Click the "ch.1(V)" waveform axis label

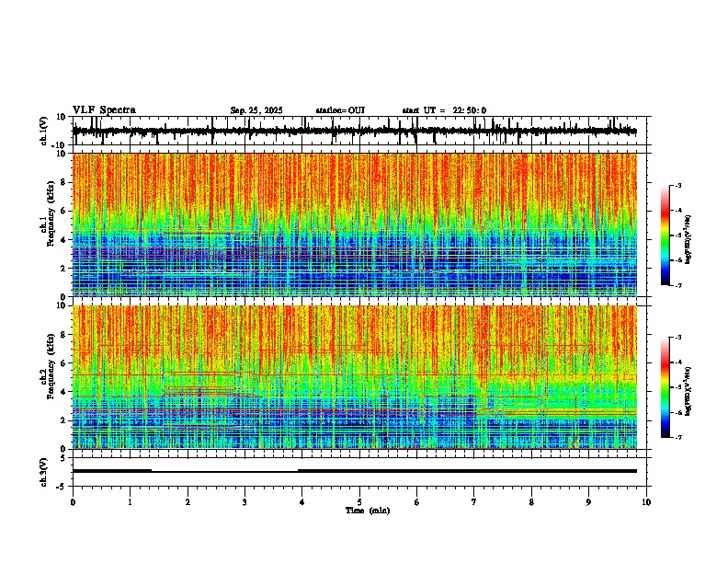tap(45, 131)
